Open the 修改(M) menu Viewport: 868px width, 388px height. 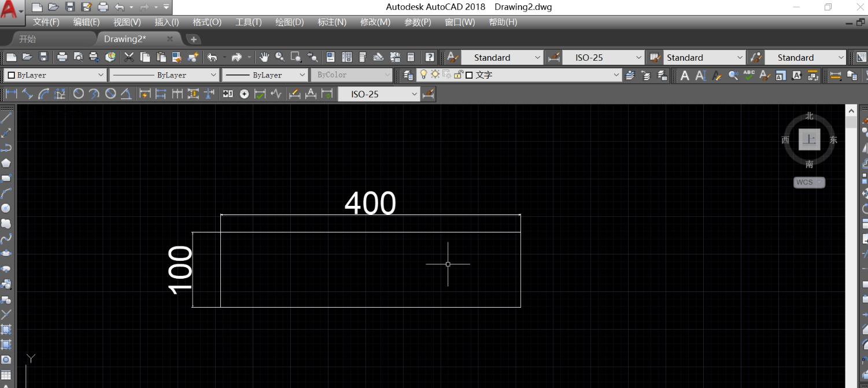[375, 22]
